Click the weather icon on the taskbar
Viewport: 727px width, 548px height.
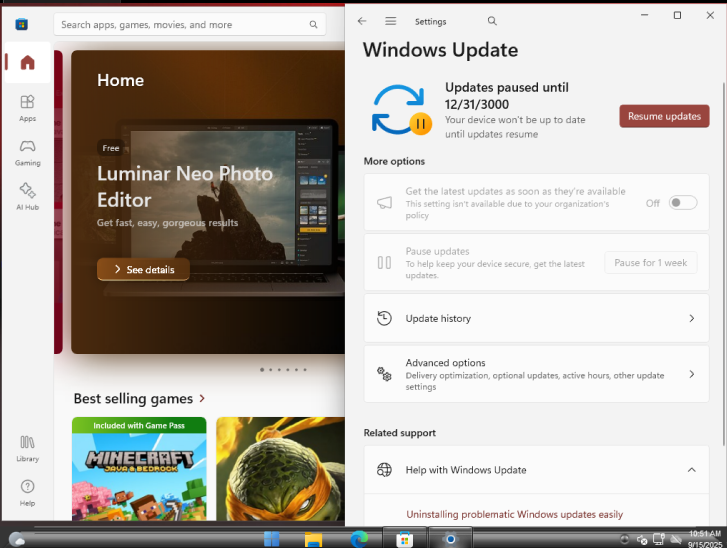click(x=17, y=539)
